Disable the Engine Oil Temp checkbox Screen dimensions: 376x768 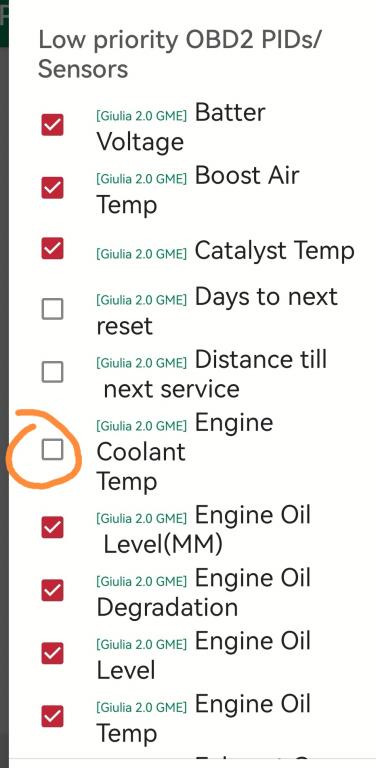tap(52, 716)
